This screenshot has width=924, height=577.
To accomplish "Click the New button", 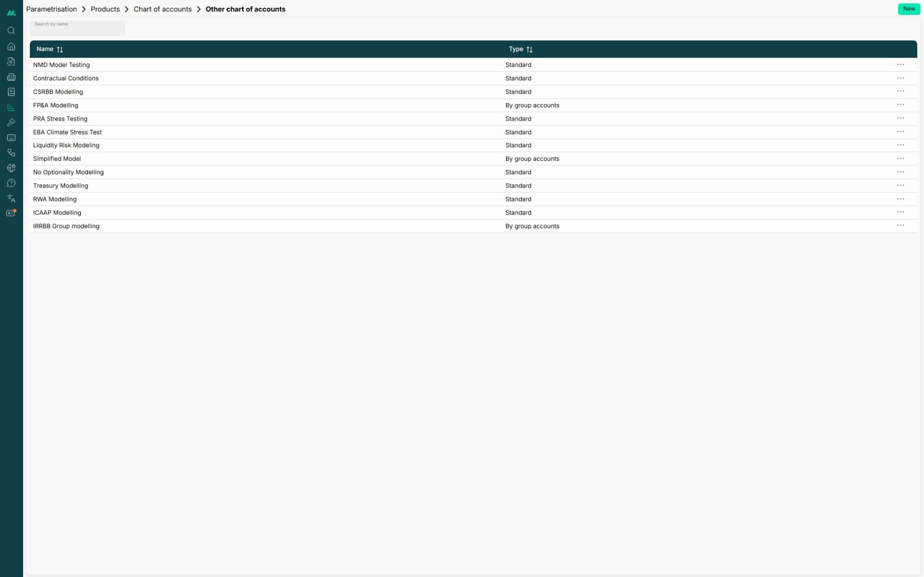I will pyautogui.click(x=909, y=9).
